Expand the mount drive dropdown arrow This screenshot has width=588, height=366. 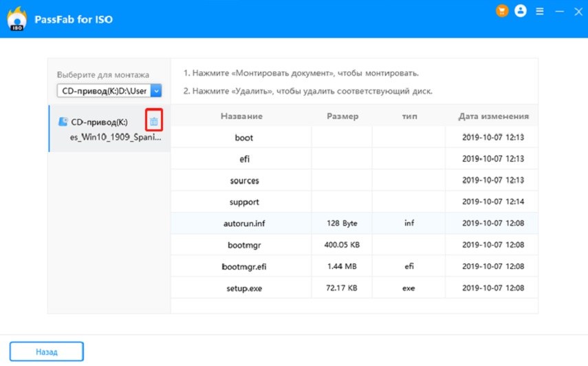156,90
